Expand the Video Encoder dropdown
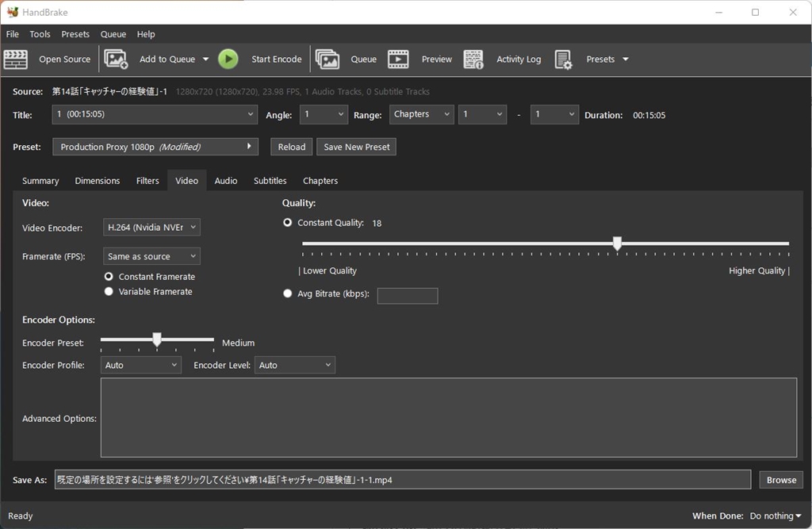The width and height of the screenshot is (812, 529). point(151,228)
